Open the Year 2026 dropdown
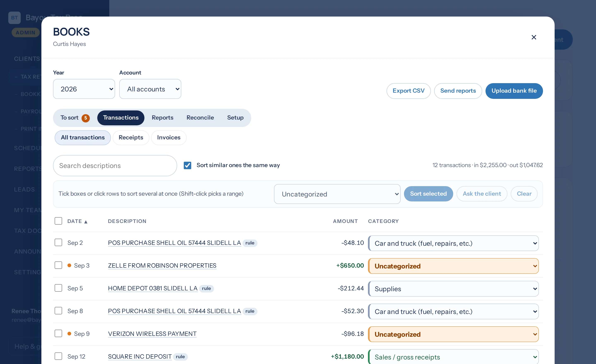 click(84, 89)
